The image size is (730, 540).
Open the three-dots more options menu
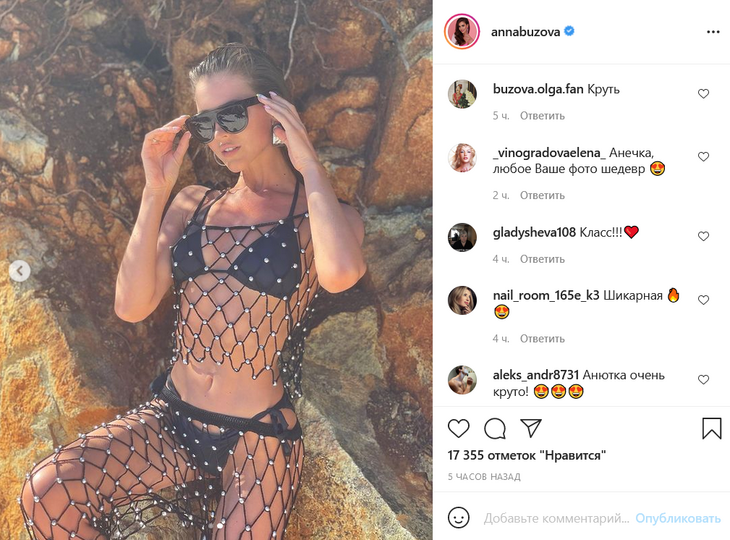[713, 32]
